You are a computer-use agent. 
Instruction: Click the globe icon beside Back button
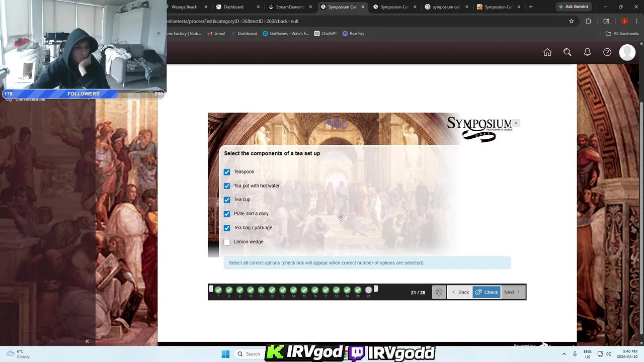pos(439,292)
